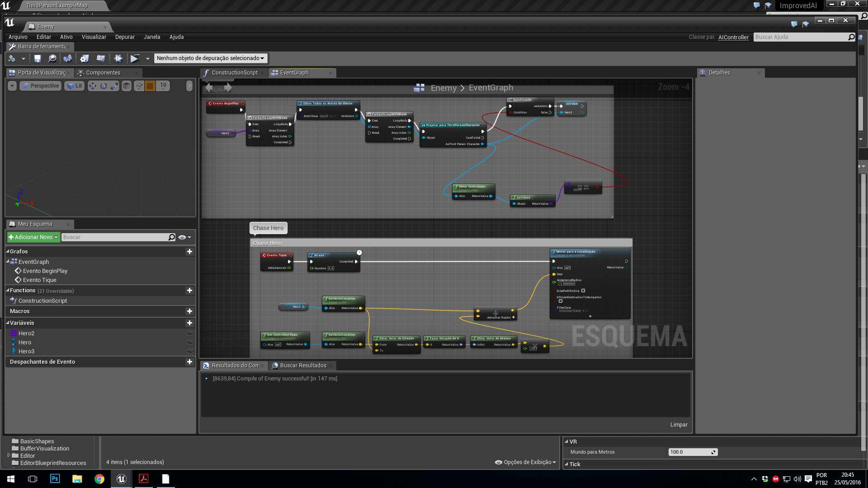The width and height of the screenshot is (868, 488).
Task: Click the Buscar search field in Meu Esquema
Action: 114,237
